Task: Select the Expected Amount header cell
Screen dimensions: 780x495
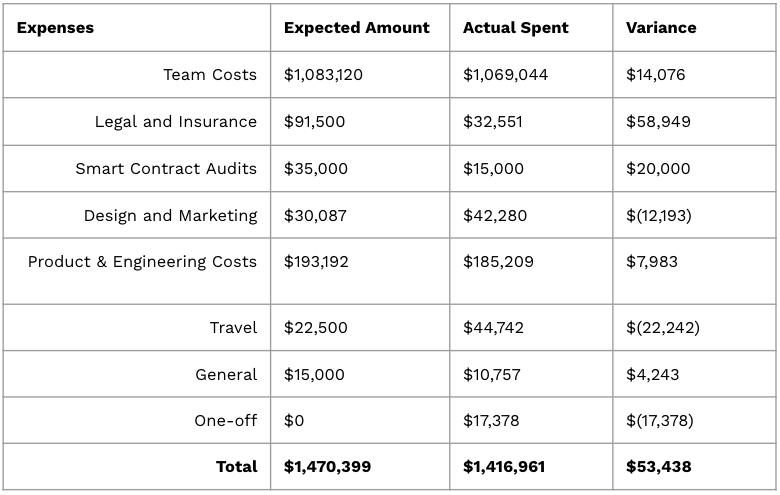Action: [x=356, y=28]
